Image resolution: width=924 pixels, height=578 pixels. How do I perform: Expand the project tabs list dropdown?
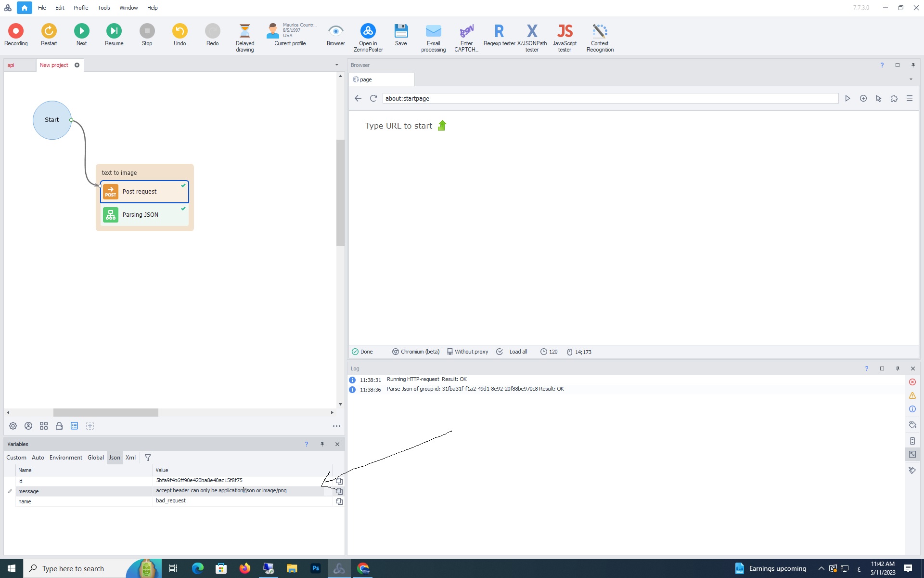[x=337, y=65]
